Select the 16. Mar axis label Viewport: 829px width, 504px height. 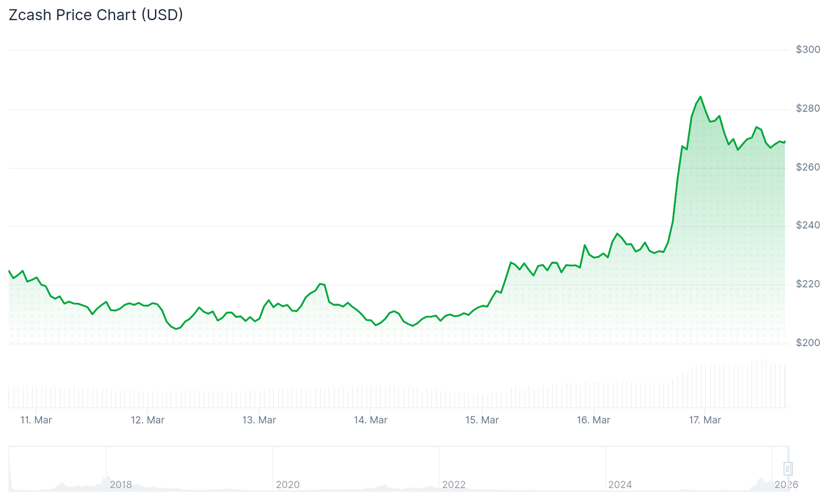point(593,420)
